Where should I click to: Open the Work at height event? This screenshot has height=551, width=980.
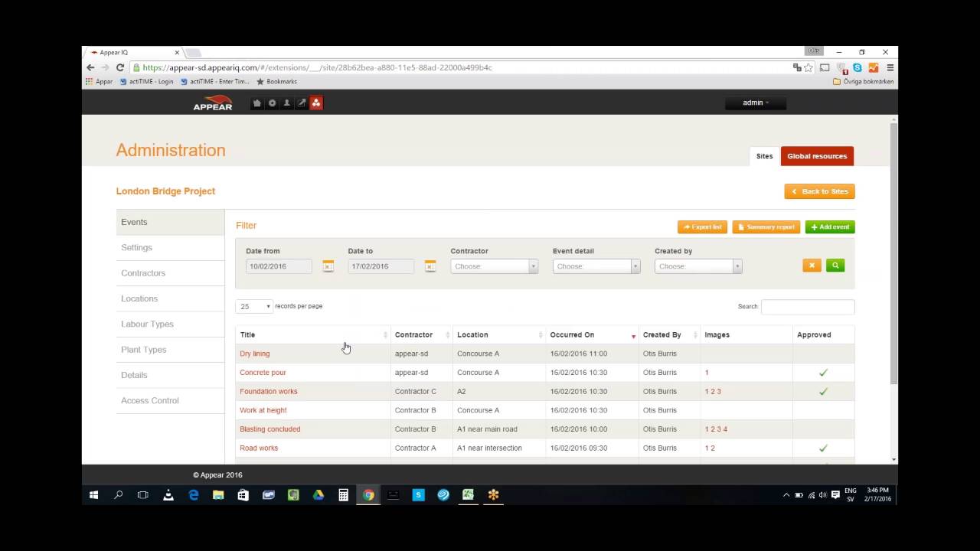pyautogui.click(x=263, y=410)
